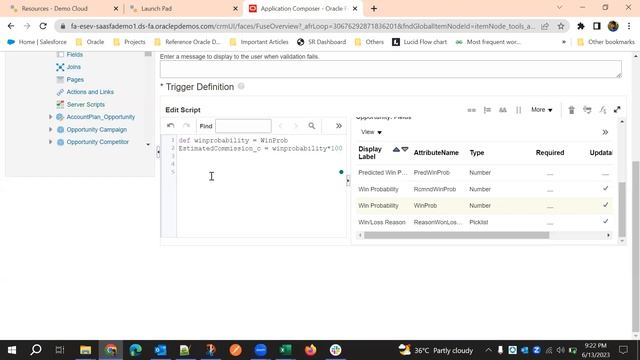Image resolution: width=640 pixels, height=360 pixels.
Task: Collapse the fields panel splitter handle
Action: pyautogui.click(x=348, y=180)
